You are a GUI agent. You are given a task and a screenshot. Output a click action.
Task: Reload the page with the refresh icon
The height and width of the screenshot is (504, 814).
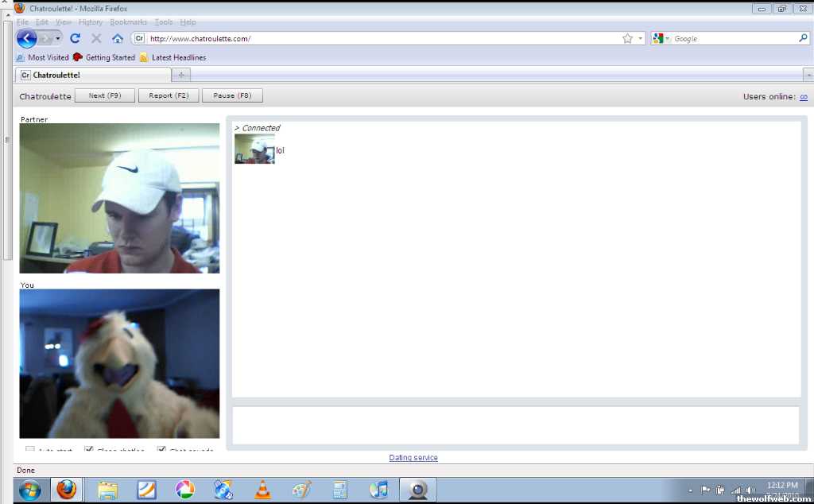coord(76,38)
